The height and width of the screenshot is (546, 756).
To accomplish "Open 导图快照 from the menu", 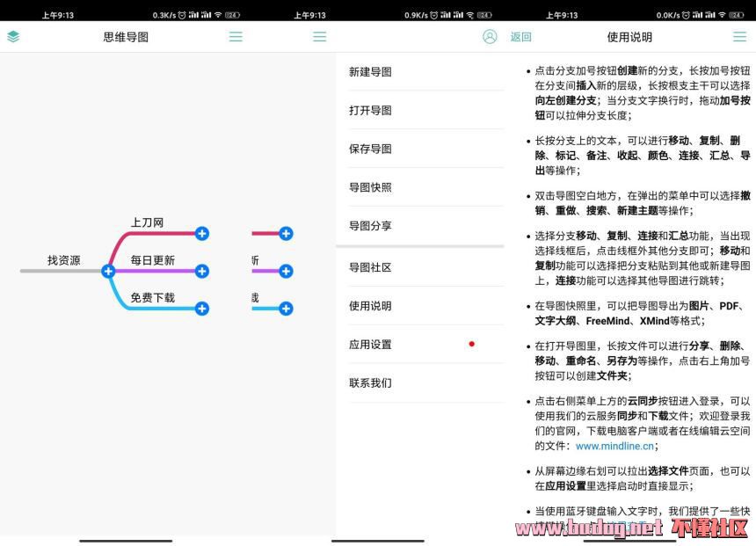I will pyautogui.click(x=370, y=187).
